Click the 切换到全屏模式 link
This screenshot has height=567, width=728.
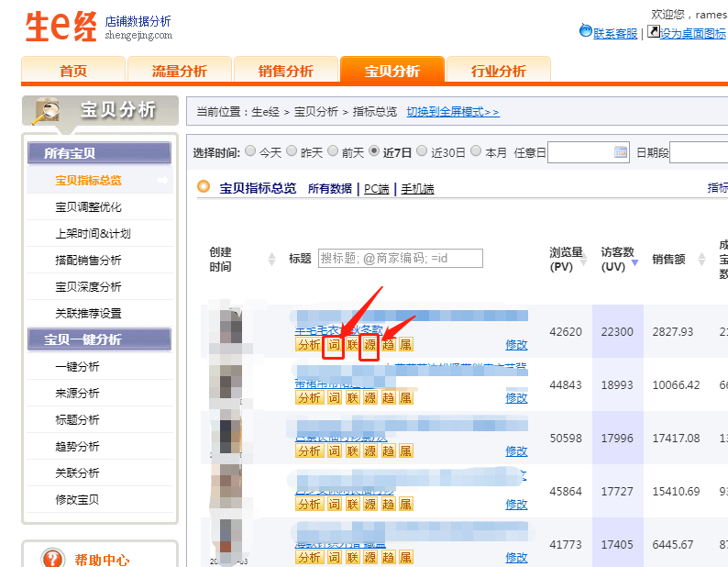(x=453, y=112)
